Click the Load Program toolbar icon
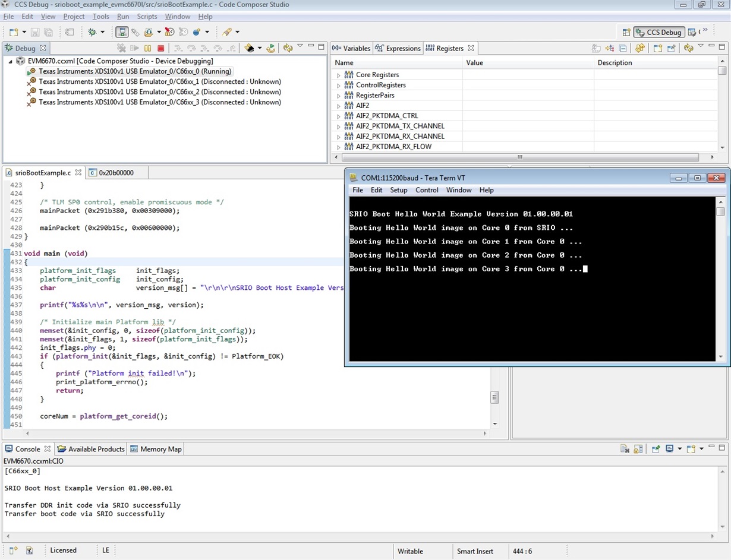The width and height of the screenshot is (731, 560). pyautogui.click(x=149, y=32)
